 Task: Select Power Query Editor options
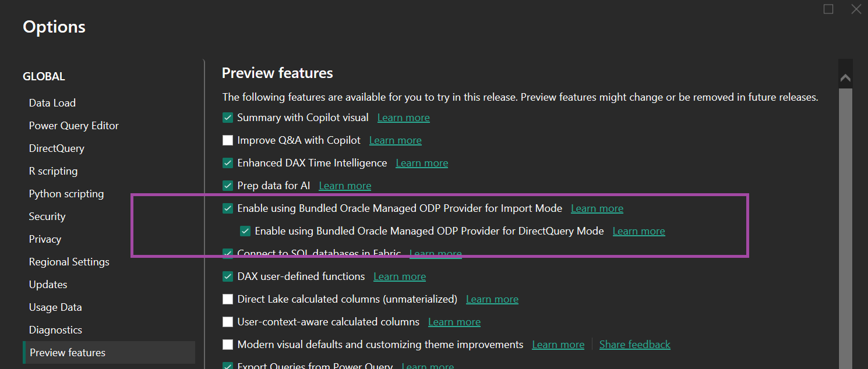coord(74,126)
